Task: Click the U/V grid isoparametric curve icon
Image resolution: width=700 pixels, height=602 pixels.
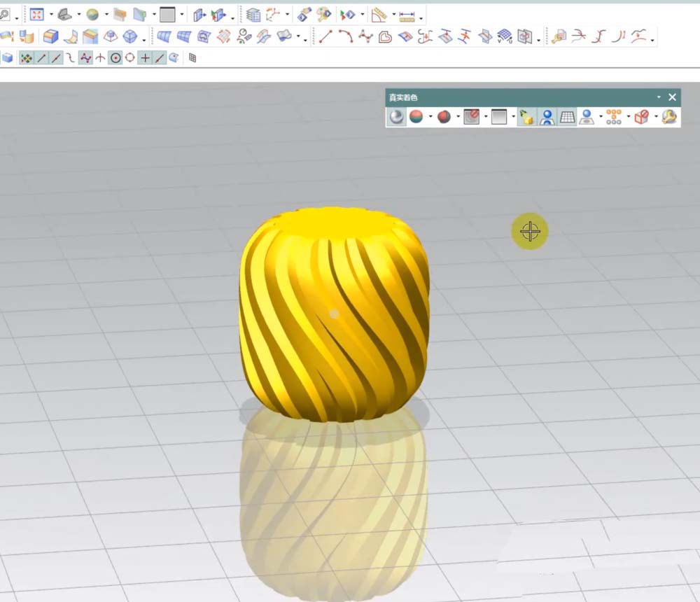Action: [x=505, y=36]
